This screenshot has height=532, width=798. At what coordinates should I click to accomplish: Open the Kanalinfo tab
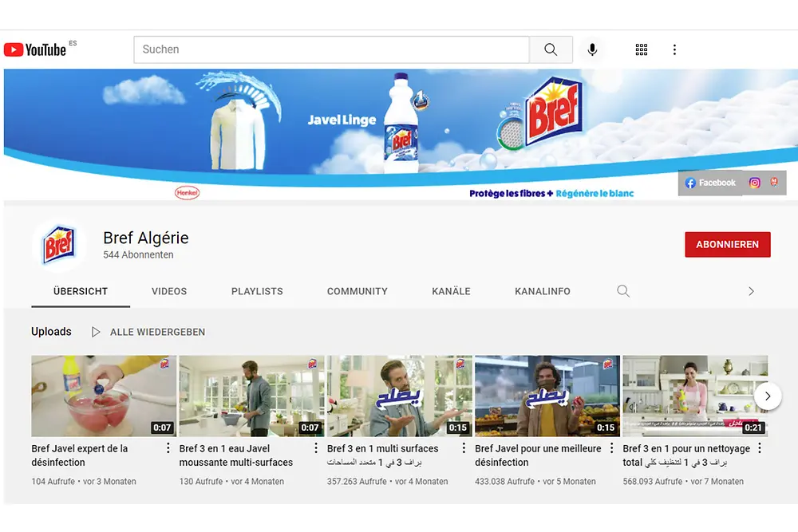pos(543,291)
